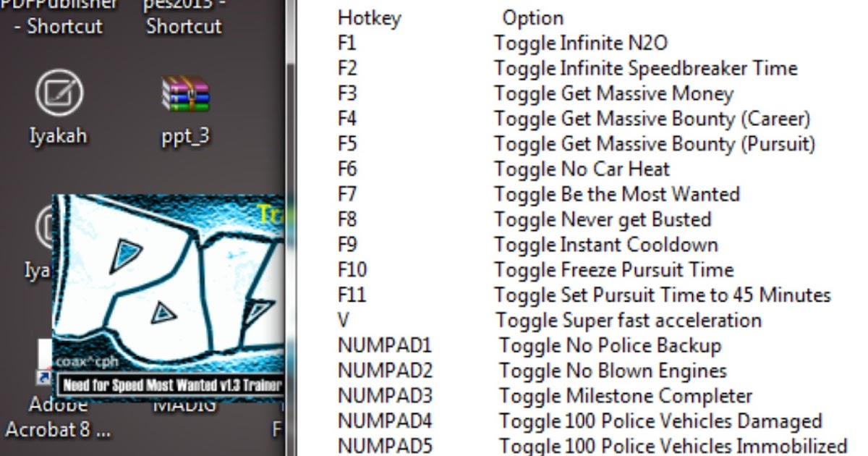Click Toggle Super fast acceleration text
Image resolution: width=868 pixels, height=456 pixels.
coord(629,320)
